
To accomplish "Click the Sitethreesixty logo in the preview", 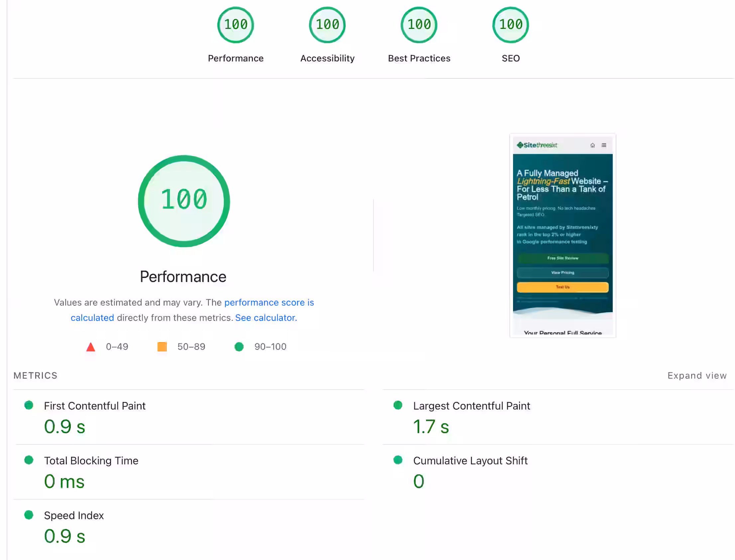I will click(x=537, y=145).
